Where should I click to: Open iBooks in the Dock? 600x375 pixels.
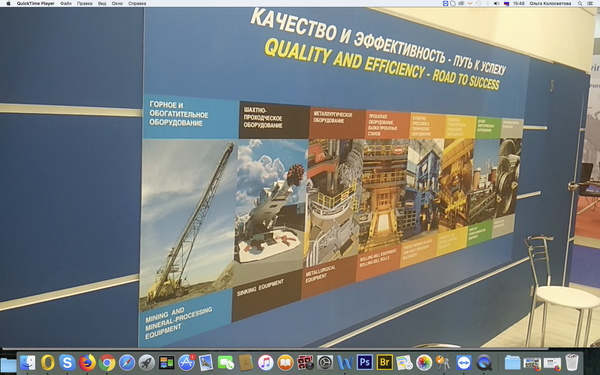point(285,362)
